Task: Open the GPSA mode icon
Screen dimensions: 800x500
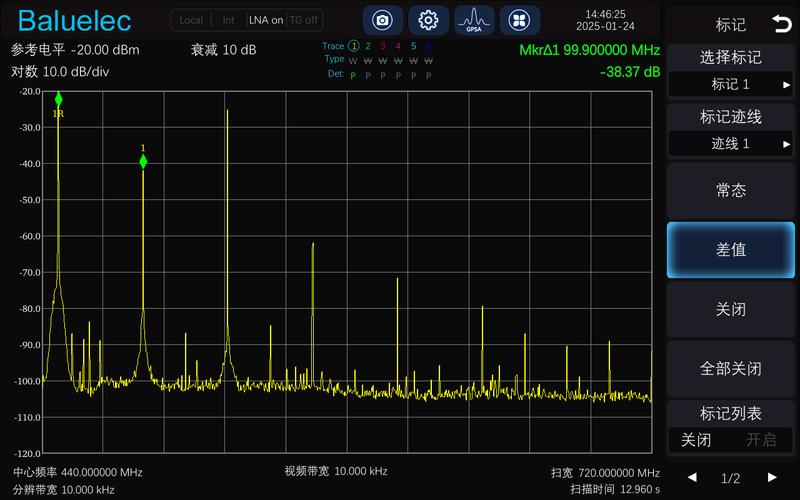Action: click(474, 20)
